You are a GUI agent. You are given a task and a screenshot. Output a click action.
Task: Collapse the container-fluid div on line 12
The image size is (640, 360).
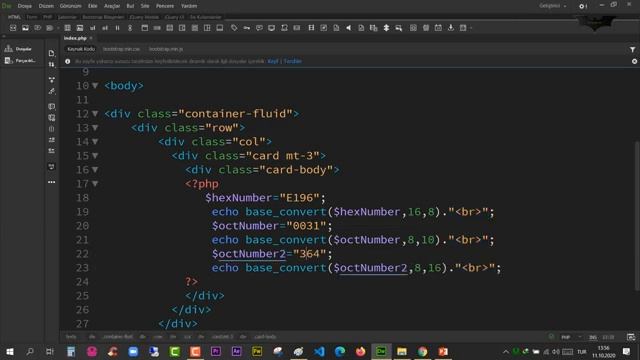(x=95, y=113)
